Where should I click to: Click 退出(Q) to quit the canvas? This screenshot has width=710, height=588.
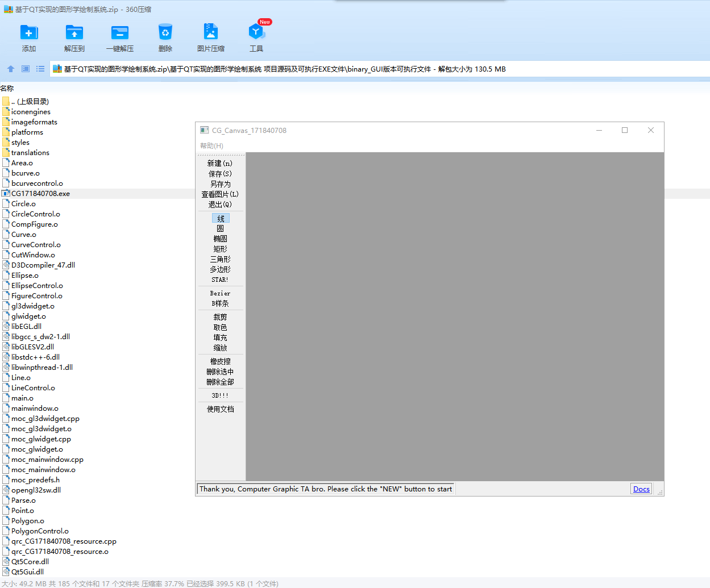[220, 205]
